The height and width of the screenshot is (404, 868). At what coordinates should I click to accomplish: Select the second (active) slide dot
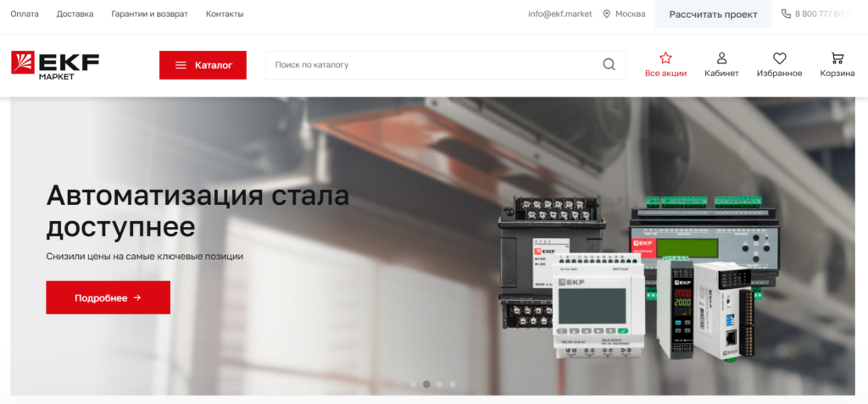(426, 384)
